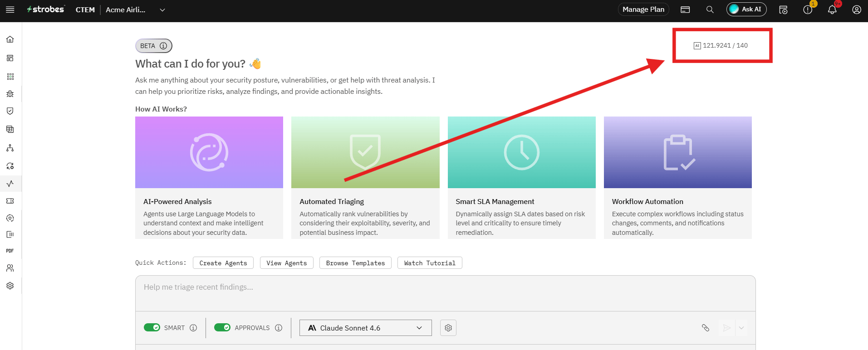
Task: Open the Ask AI button
Action: (746, 10)
